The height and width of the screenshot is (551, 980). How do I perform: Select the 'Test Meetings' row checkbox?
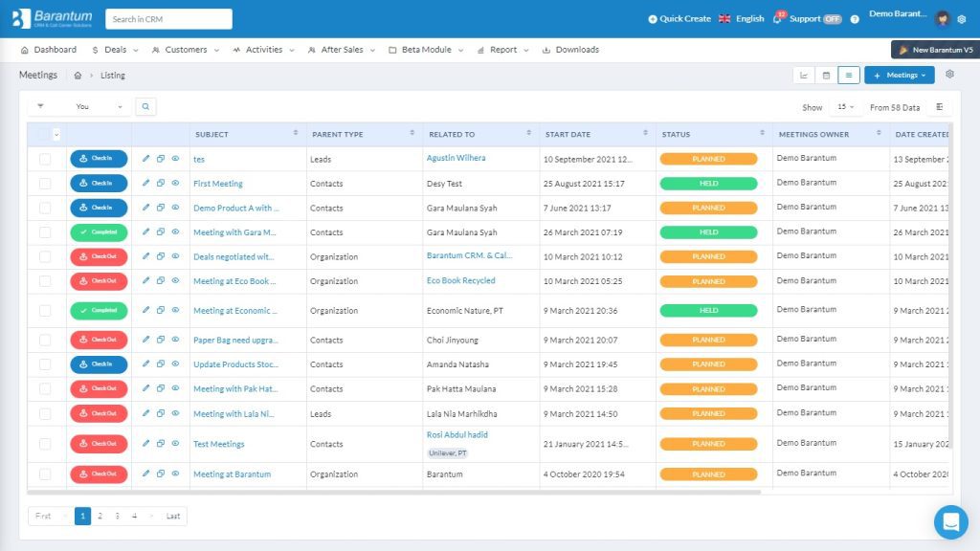click(x=45, y=444)
